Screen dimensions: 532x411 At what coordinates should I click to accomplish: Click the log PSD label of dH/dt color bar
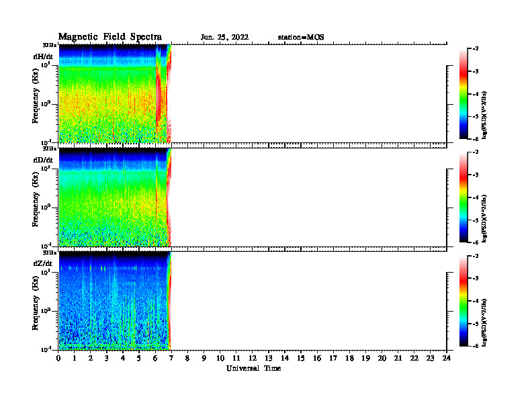[x=484, y=115]
